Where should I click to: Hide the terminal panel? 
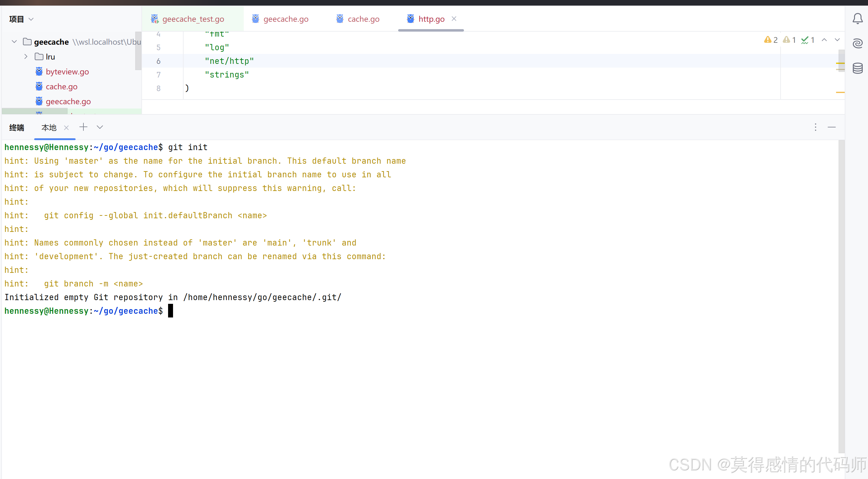pyautogui.click(x=832, y=127)
